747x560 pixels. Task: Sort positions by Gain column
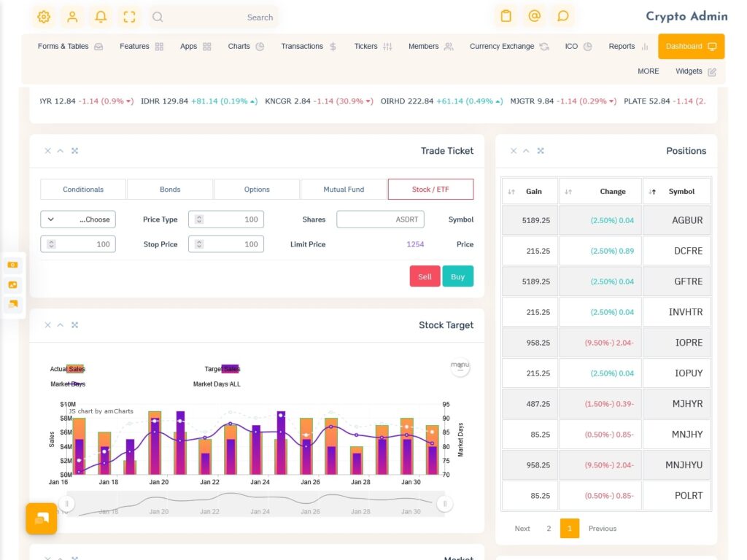[530, 192]
